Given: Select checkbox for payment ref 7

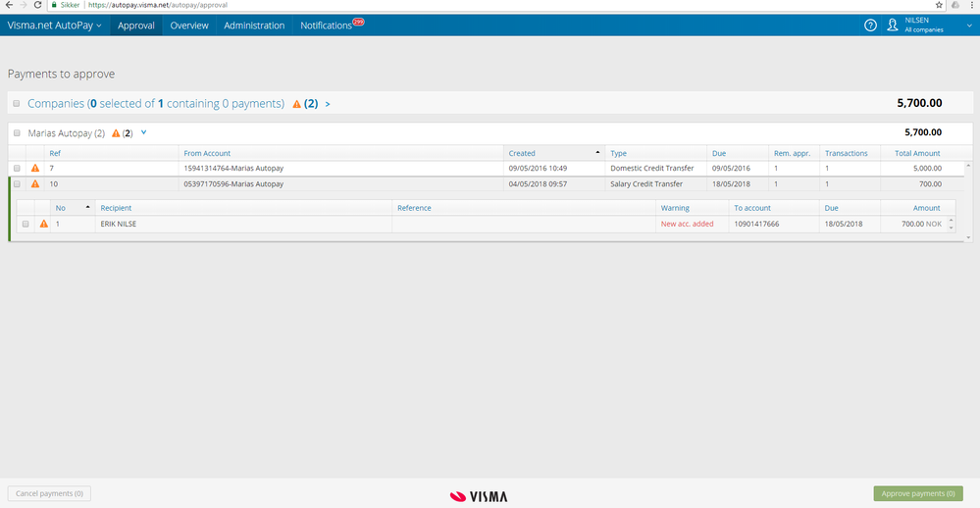Looking at the screenshot, I should [x=17, y=168].
